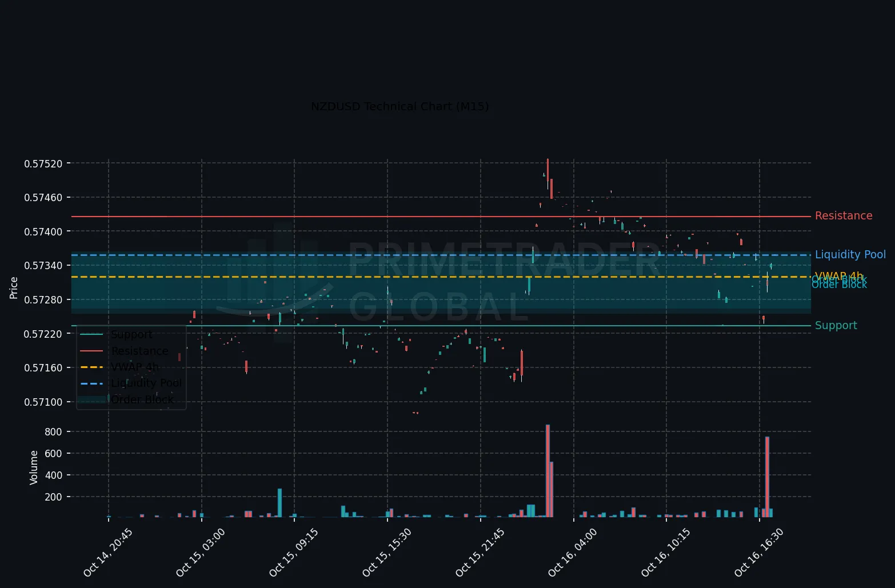The height and width of the screenshot is (588, 895).
Task: Select the Support entry in the legend
Action: click(x=131, y=335)
